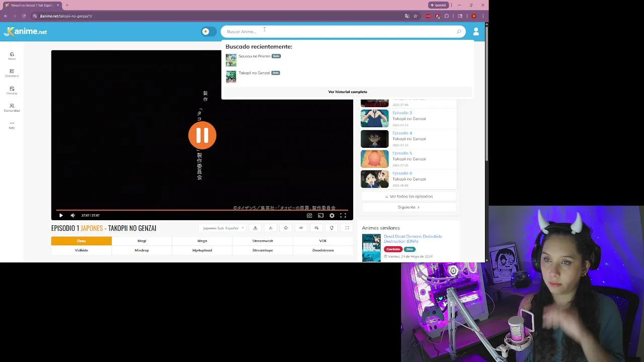Click the video progress bar
644x362 pixels.
(x=202, y=210)
